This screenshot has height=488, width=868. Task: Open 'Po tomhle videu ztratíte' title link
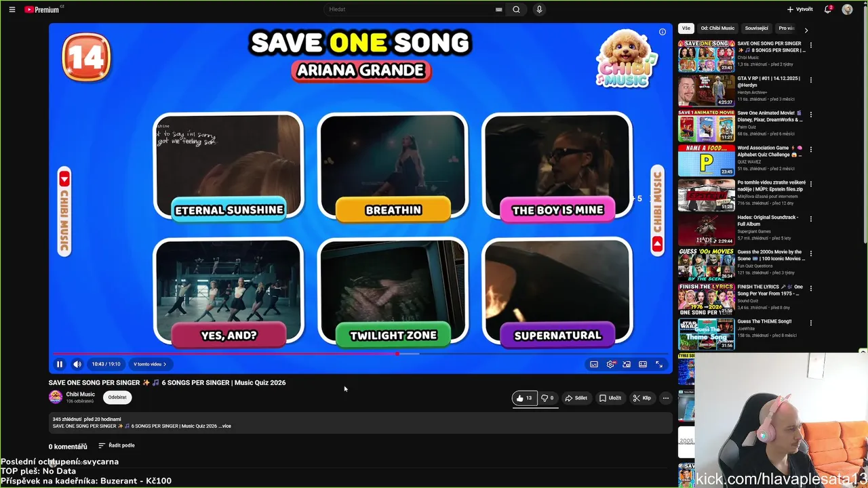[772, 186]
